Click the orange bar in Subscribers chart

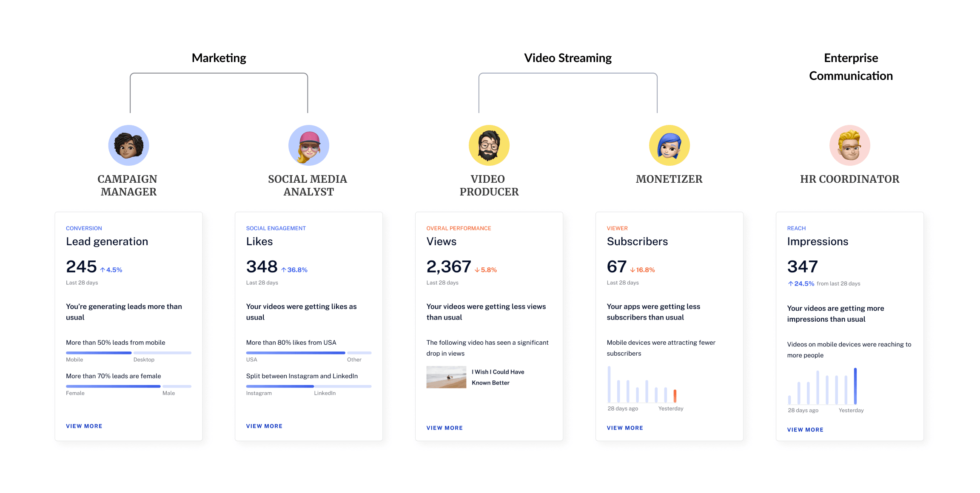675,396
